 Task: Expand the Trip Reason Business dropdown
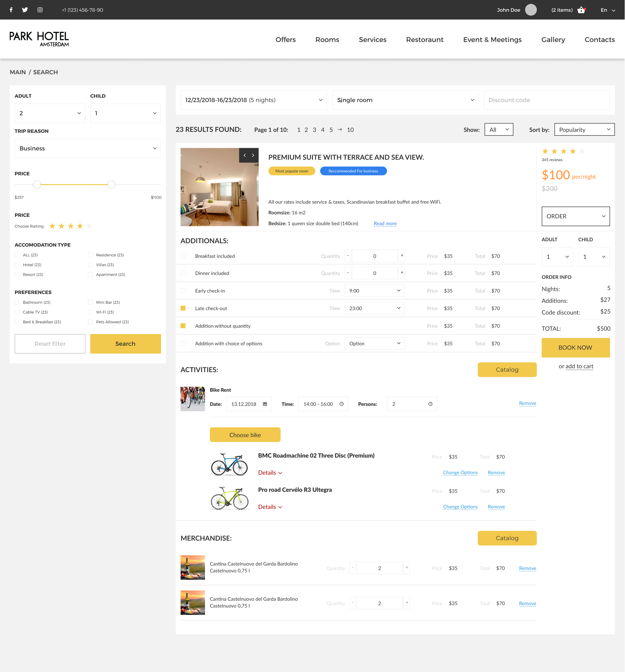point(88,148)
